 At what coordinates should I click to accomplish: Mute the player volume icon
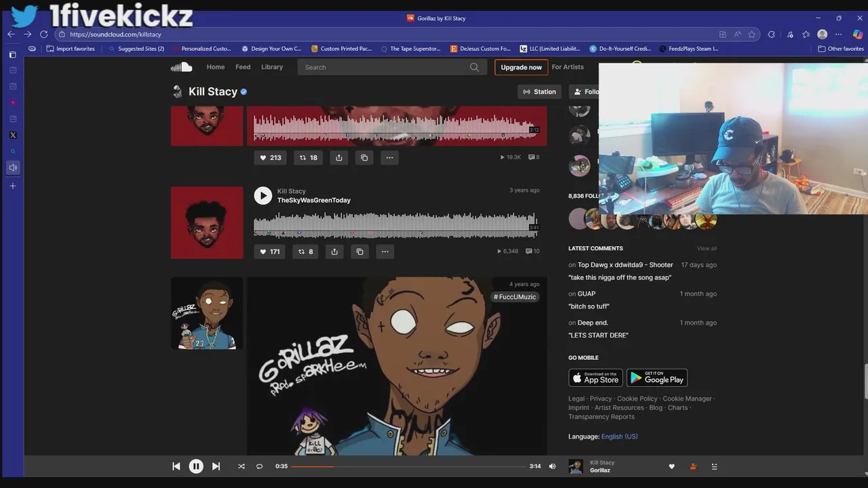(x=552, y=466)
